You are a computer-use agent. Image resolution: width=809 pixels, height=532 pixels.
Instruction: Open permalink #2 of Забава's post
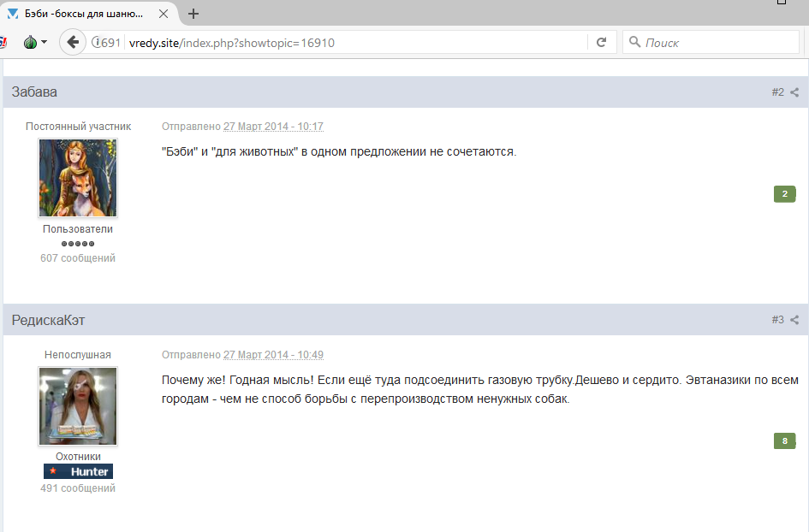777,92
